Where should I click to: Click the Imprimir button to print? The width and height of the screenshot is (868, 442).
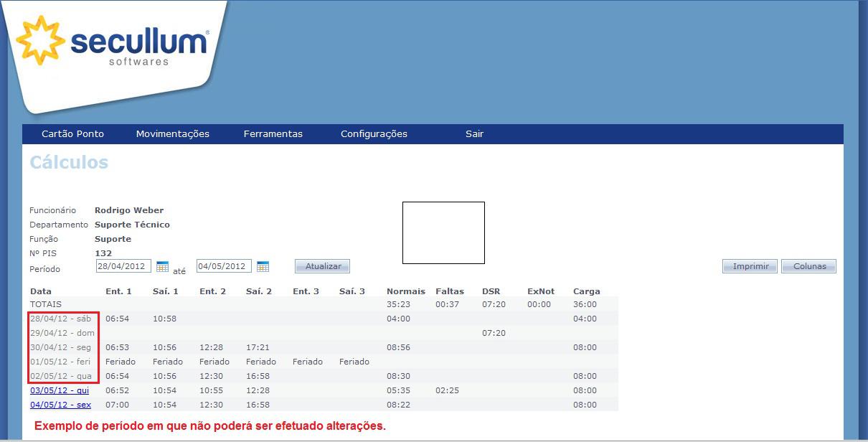pos(749,265)
